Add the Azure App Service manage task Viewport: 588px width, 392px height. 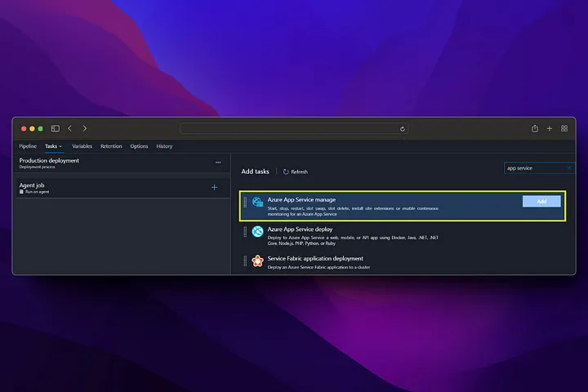coord(541,202)
